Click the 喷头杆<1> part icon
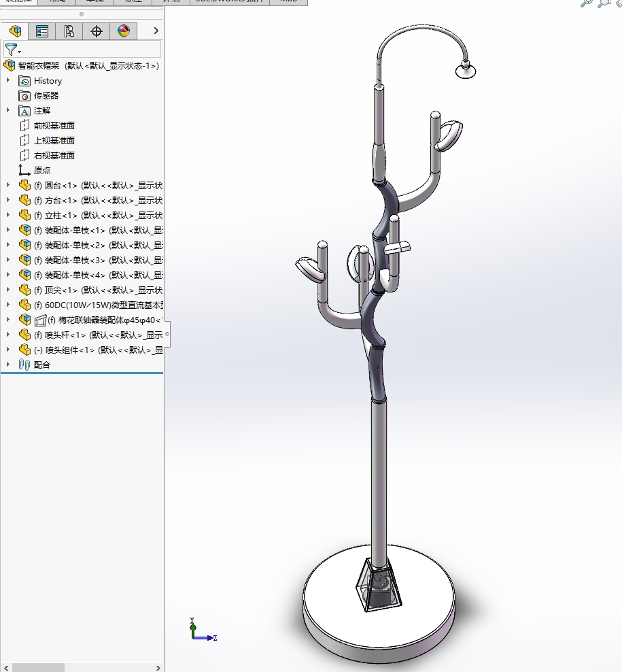This screenshot has width=622, height=672. (25, 335)
